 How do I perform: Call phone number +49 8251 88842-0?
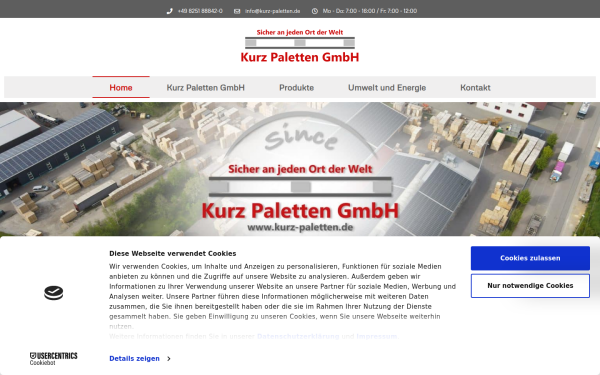[x=200, y=11]
